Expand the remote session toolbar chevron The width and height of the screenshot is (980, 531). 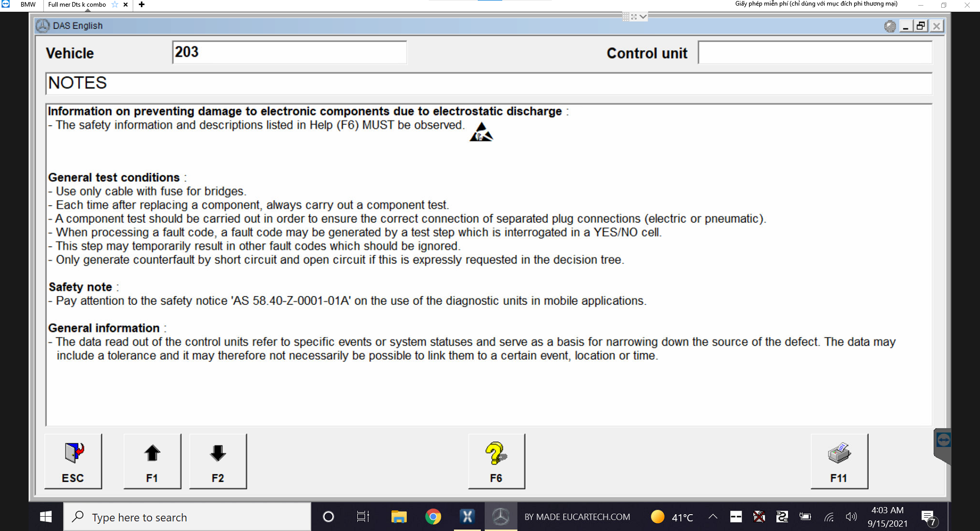643,17
